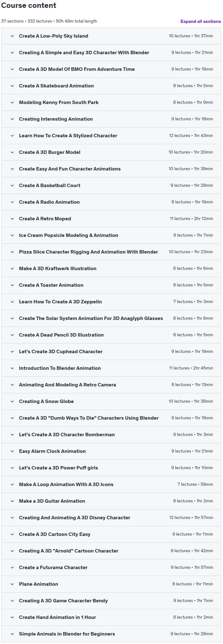Click Simple Animals in Blender for Beginners
This screenshot has height=644, width=223.
(x=67, y=634)
